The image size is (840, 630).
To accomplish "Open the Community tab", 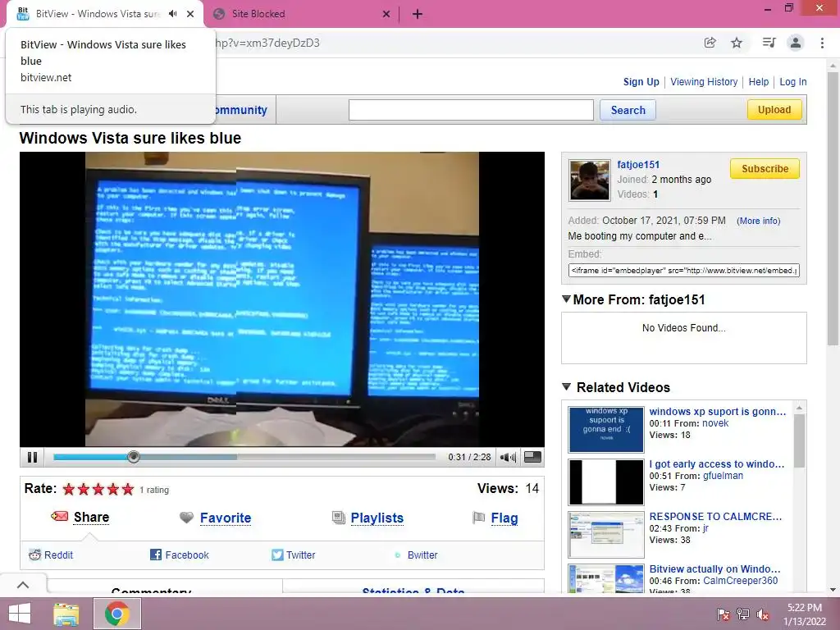I will [241, 110].
